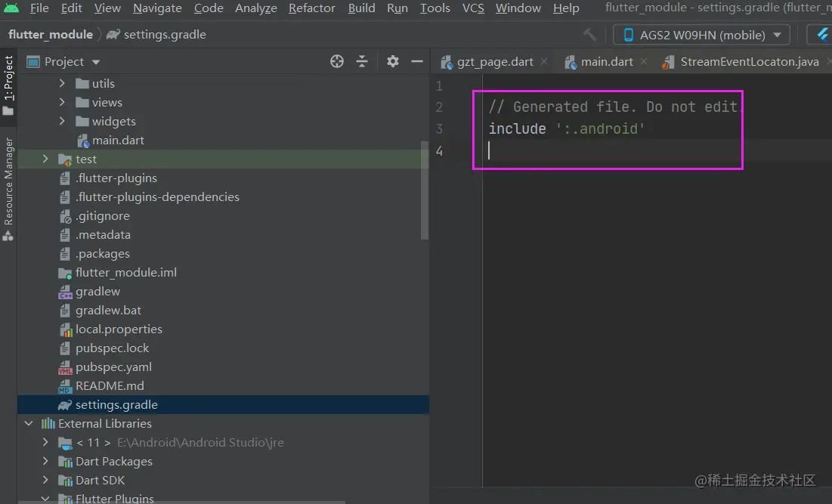Open the Run menu
Viewport: 832px width, 504px height.
[397, 8]
